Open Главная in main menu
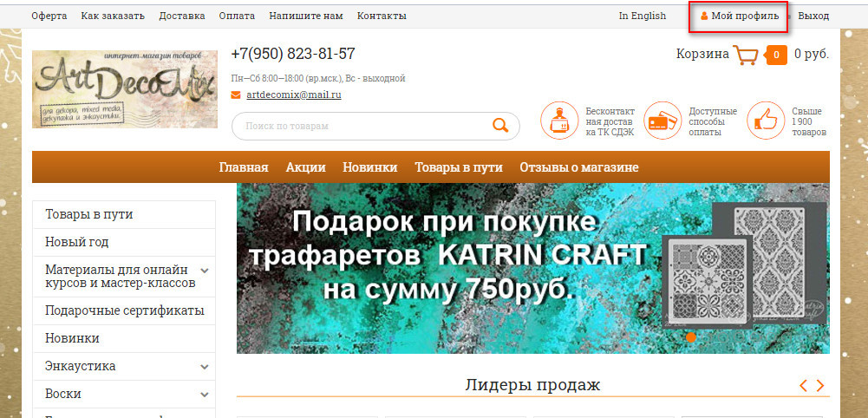Image resolution: width=868 pixels, height=418 pixels. coord(244,167)
